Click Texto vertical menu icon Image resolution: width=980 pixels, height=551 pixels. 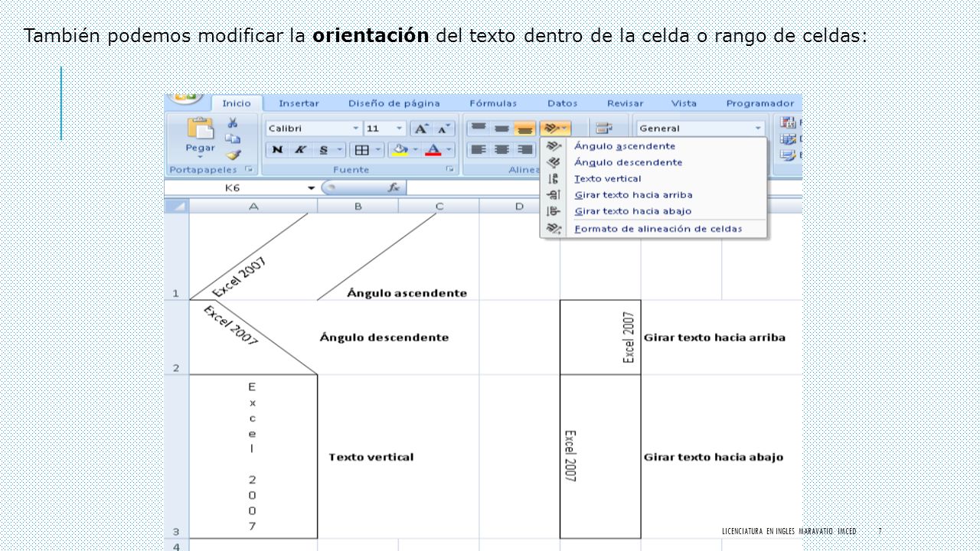click(554, 178)
